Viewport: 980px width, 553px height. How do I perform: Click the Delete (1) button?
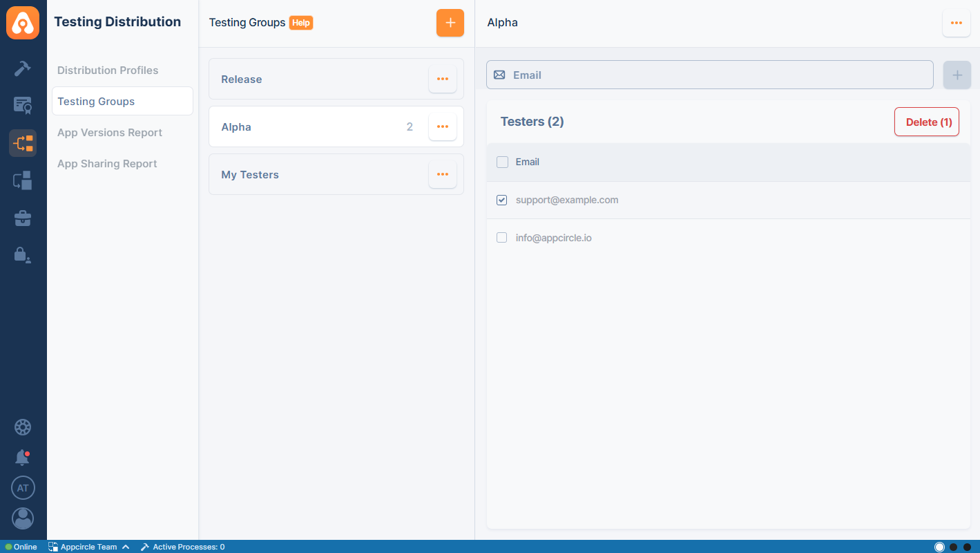[927, 122]
